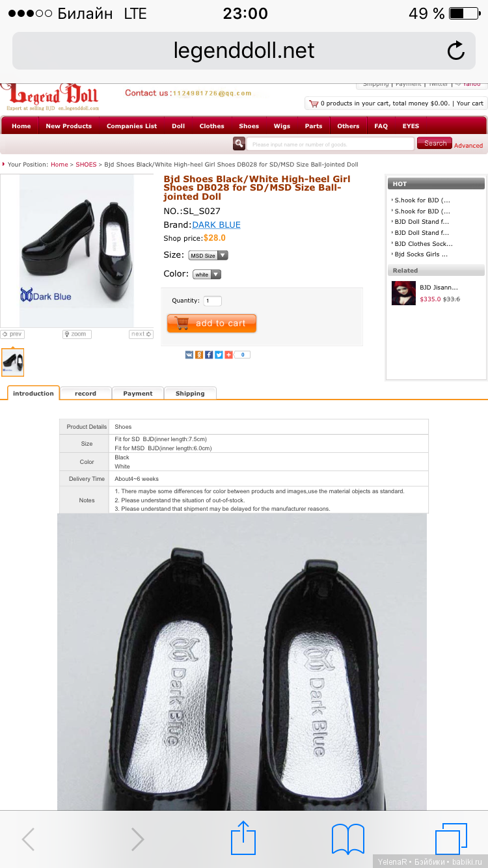This screenshot has width=488, height=868.
Task: Go back using Safari back arrow
Action: (29, 839)
